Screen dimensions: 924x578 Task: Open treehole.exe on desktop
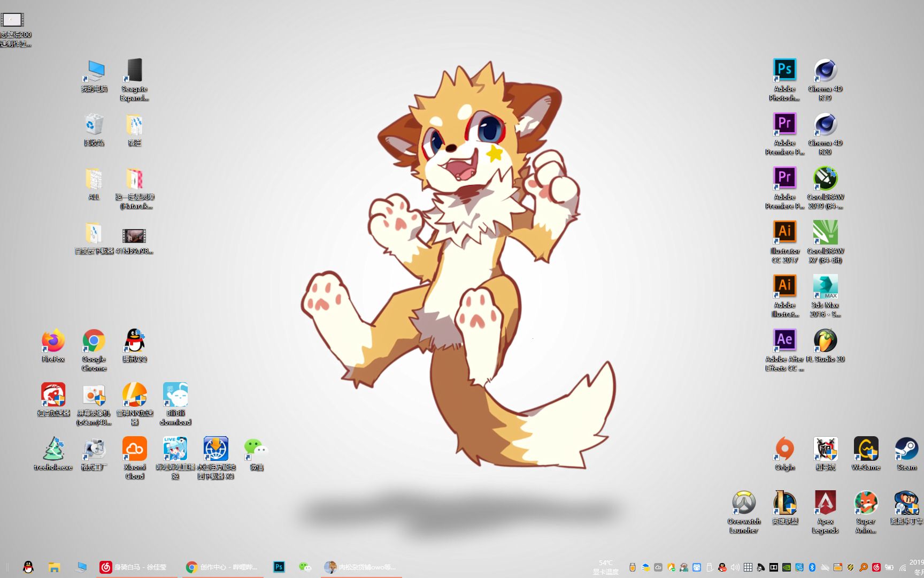click(53, 454)
